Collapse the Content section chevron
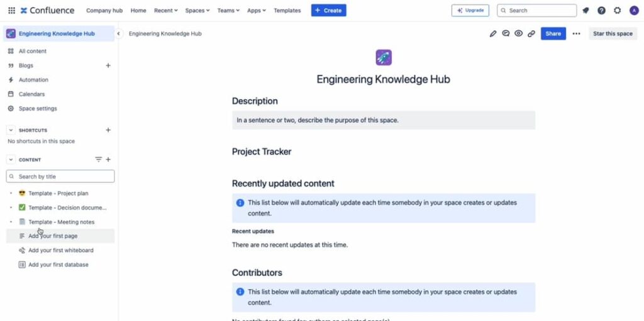 (x=11, y=160)
